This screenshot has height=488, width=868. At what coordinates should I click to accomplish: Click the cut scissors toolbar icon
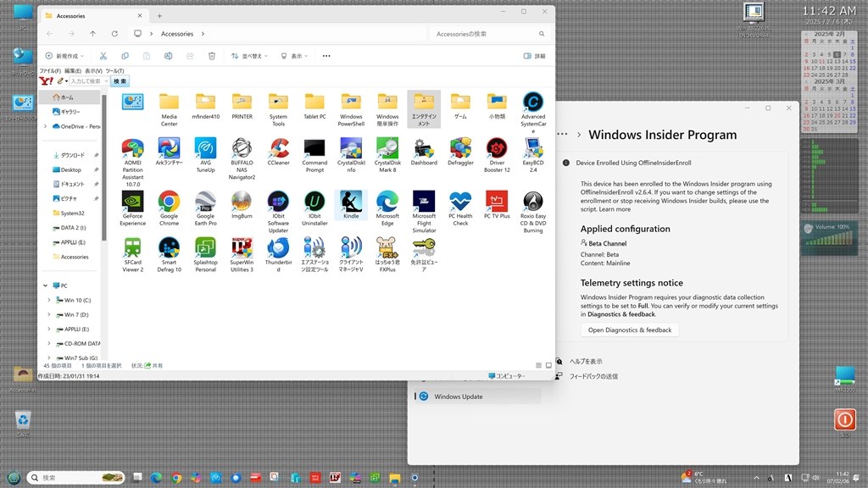pyautogui.click(x=103, y=56)
